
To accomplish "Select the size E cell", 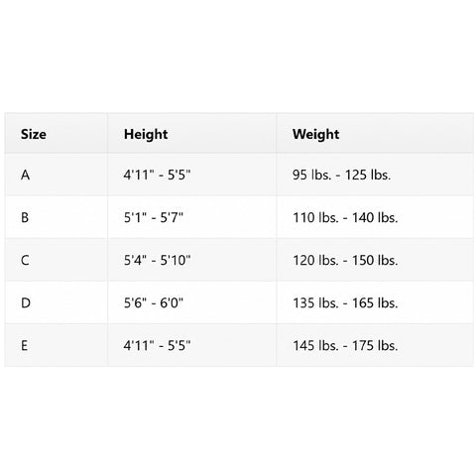I will click(57, 345).
